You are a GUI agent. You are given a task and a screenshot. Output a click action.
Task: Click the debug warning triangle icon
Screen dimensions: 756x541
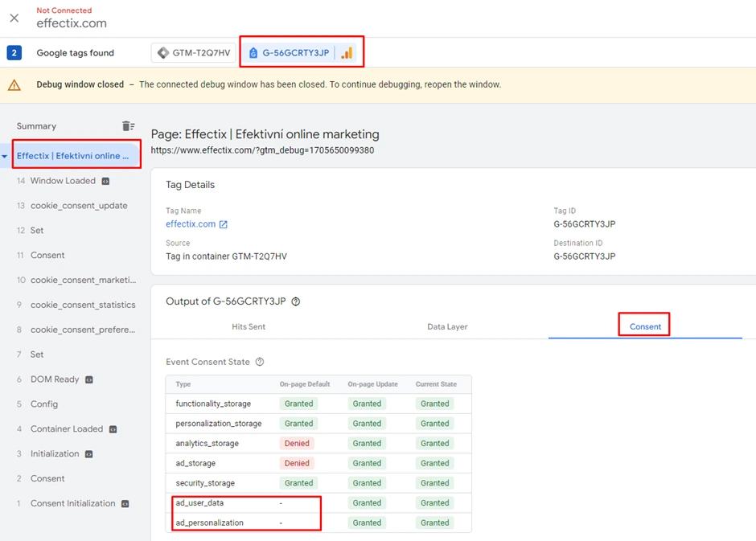tap(14, 85)
